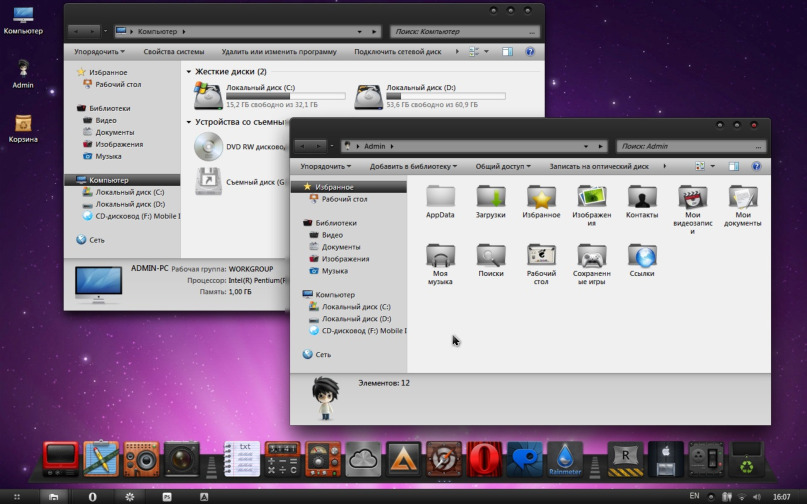Open the recycle bin dock icon

pyautogui.click(x=745, y=459)
